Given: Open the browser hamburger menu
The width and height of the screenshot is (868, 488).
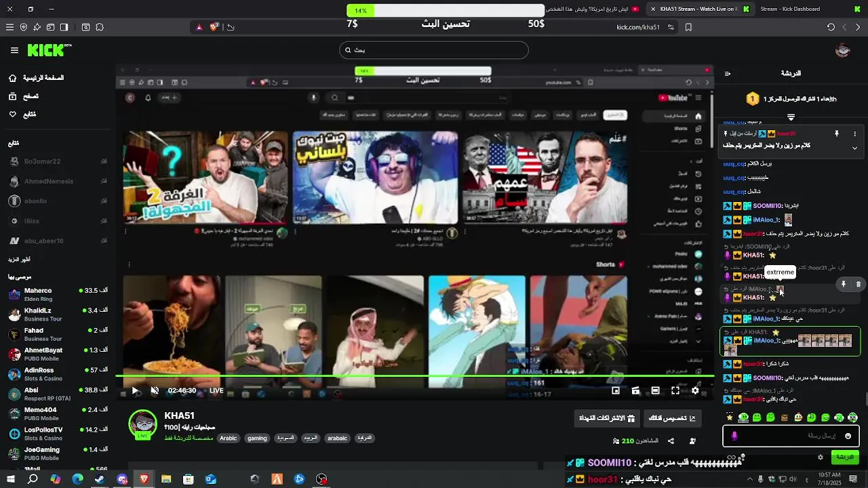Looking at the screenshot, I should pos(9,27).
